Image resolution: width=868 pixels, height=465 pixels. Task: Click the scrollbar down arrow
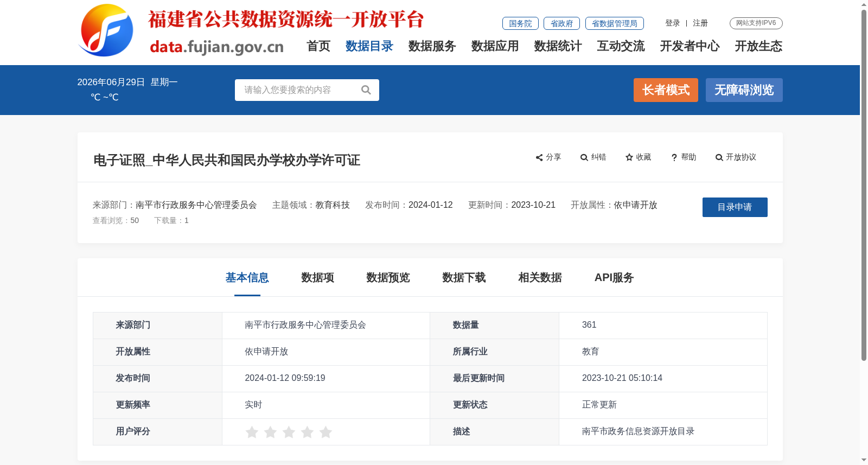[x=864, y=460]
